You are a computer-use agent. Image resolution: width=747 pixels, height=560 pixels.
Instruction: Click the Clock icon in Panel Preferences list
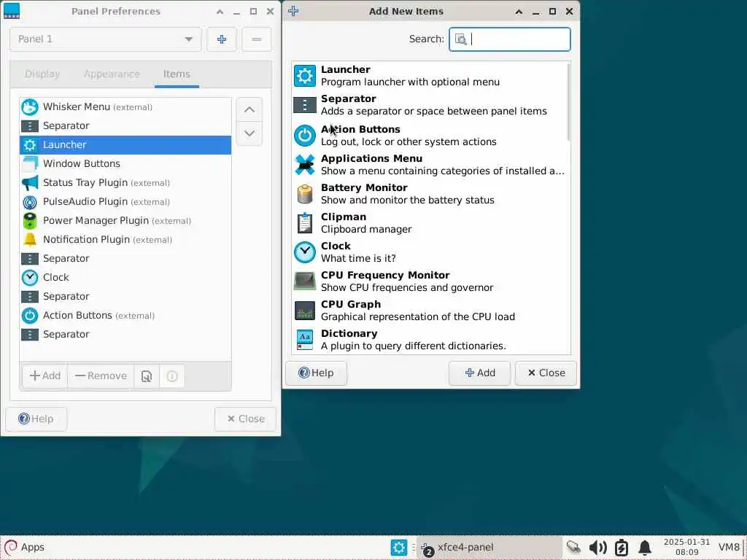(29, 278)
